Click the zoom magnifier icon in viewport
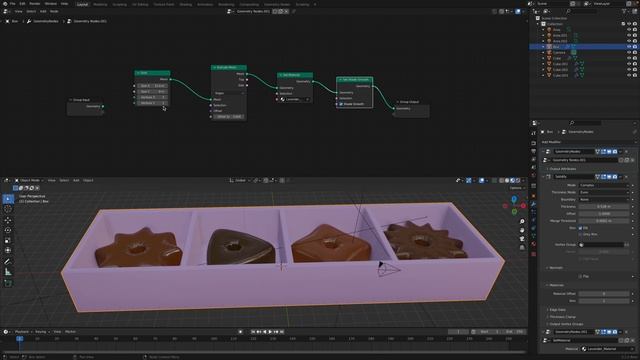 [522, 221]
